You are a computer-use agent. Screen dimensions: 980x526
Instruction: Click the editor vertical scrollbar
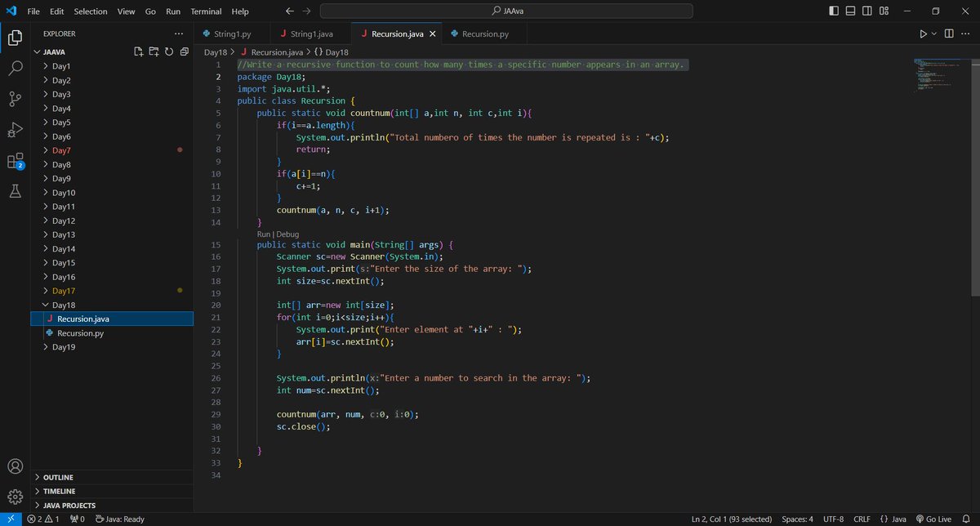tap(975, 178)
